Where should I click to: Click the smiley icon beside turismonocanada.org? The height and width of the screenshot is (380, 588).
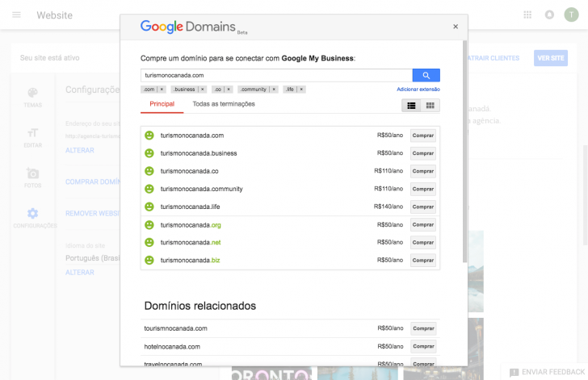149,225
